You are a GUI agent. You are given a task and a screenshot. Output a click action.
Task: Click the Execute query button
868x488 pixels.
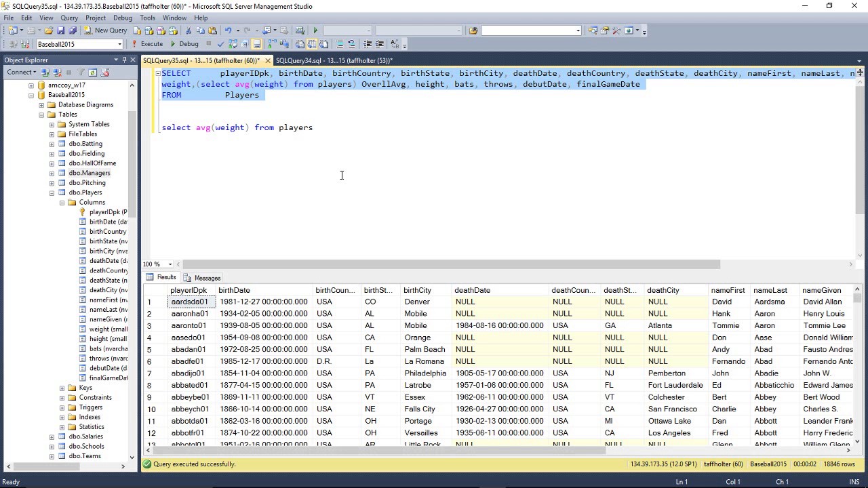pos(147,44)
